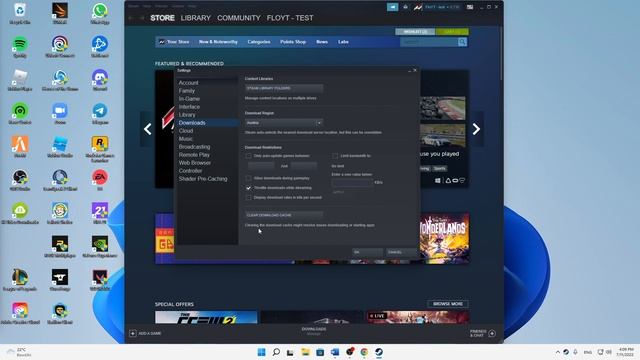Select In-Game settings category
The image size is (640, 360).
tap(189, 99)
